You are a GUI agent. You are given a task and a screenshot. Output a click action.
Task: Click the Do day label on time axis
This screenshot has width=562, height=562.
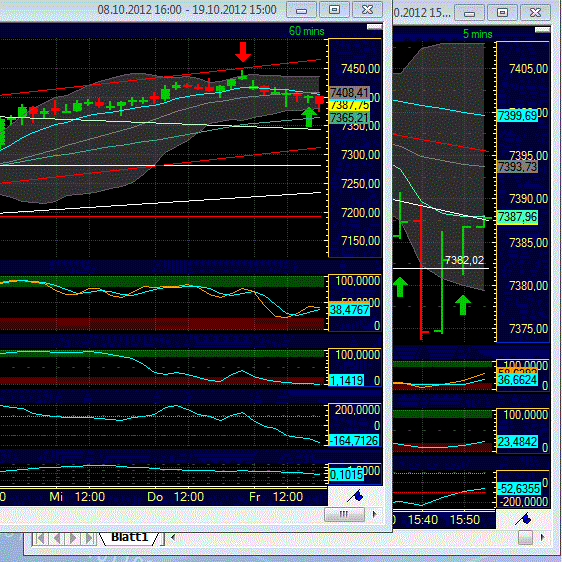(155, 497)
